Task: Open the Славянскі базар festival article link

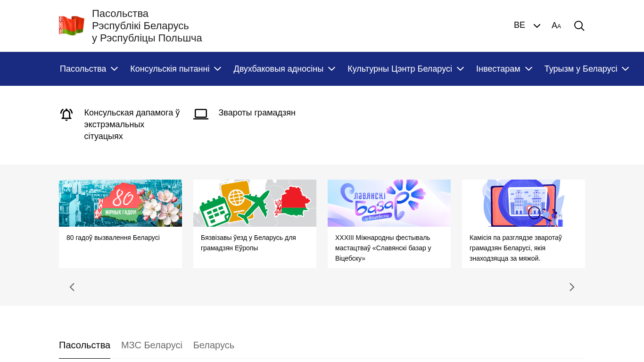Action: [383, 248]
